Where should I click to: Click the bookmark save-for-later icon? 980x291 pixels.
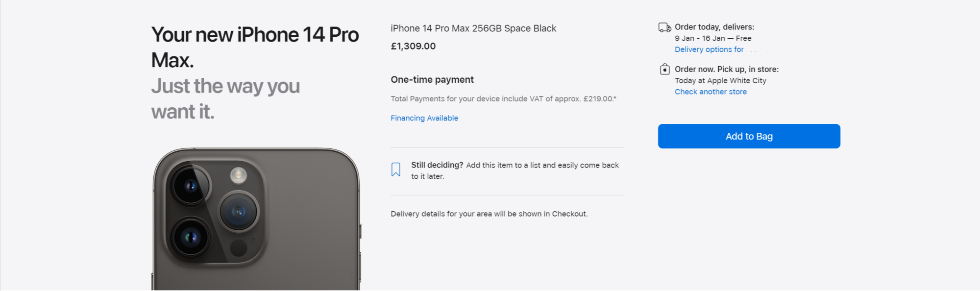pyautogui.click(x=396, y=170)
